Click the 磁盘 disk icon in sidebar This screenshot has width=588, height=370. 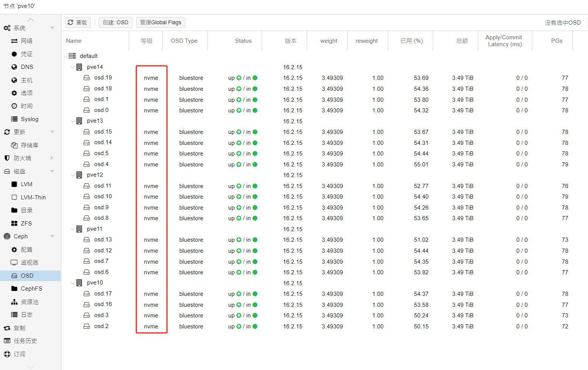[x=7, y=171]
